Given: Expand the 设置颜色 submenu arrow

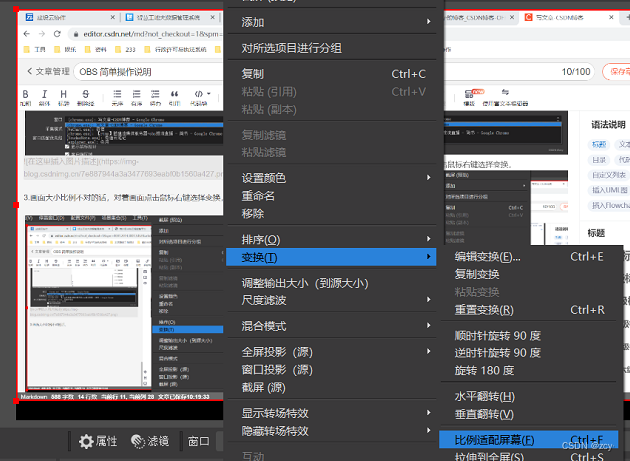Looking at the screenshot, I should [429, 177].
